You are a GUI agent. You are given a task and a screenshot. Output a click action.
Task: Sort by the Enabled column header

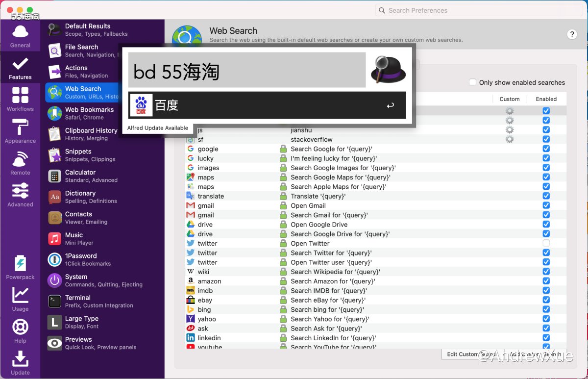tap(546, 99)
